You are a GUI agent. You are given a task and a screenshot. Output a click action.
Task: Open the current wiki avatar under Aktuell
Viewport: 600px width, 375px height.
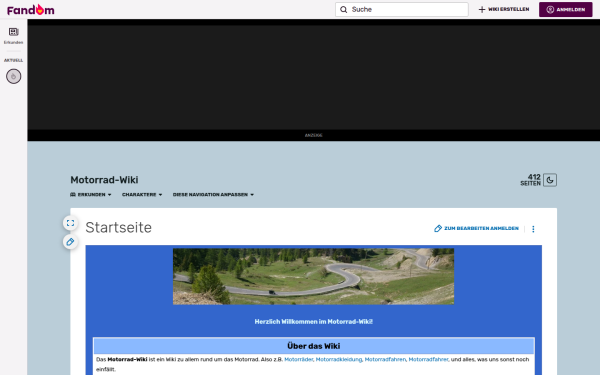pos(13,77)
